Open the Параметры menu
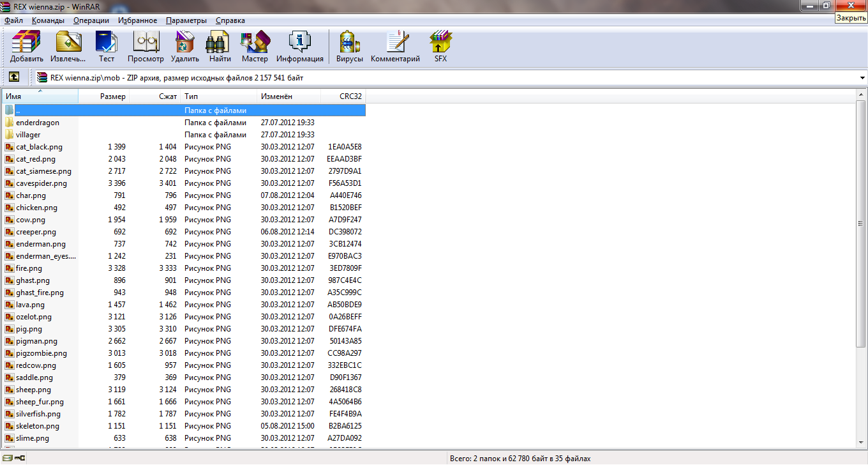 click(x=186, y=20)
